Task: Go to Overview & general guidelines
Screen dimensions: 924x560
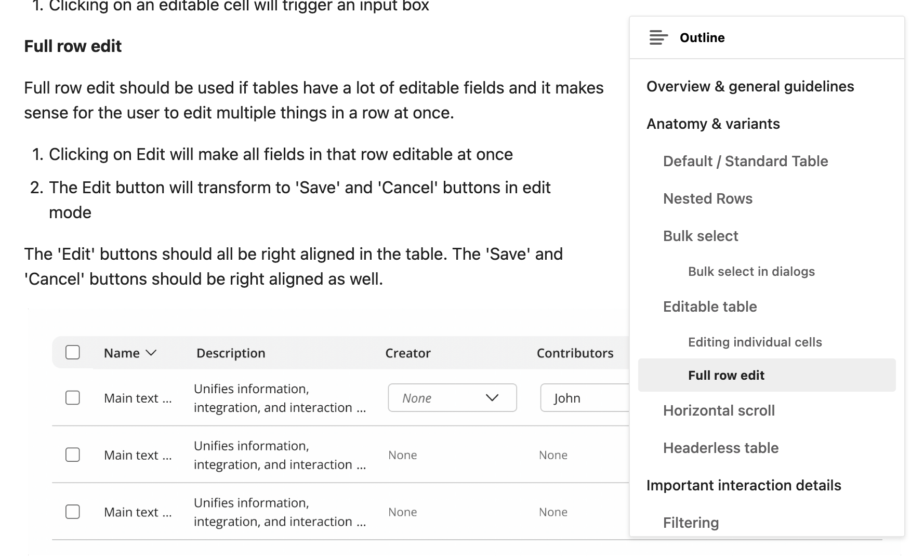Action: point(750,86)
